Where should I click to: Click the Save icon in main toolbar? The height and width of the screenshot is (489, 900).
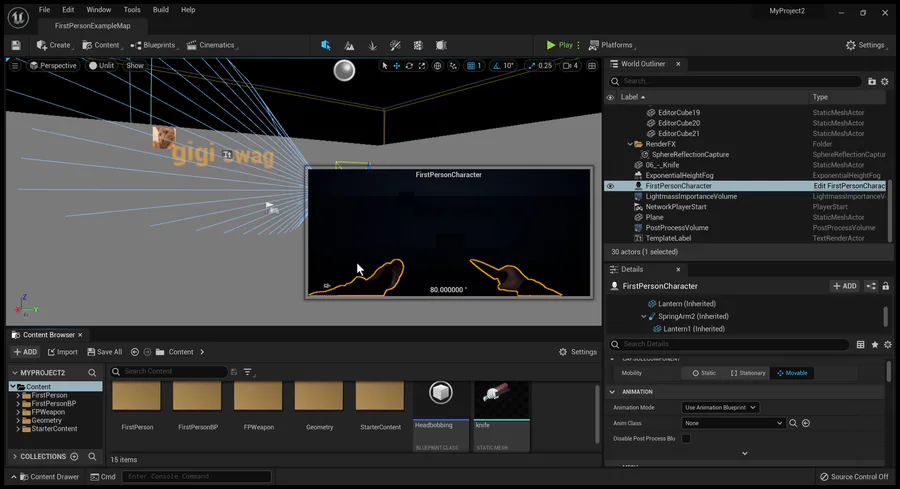(16, 45)
